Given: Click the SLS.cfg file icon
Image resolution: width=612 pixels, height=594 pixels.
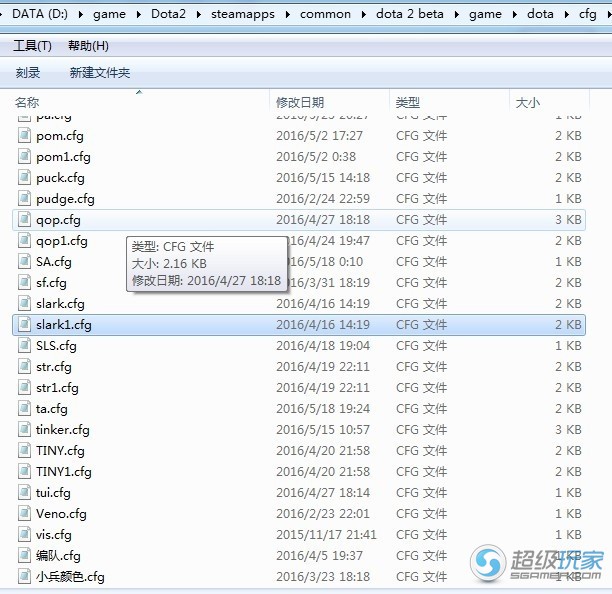Looking at the screenshot, I should (x=24, y=346).
